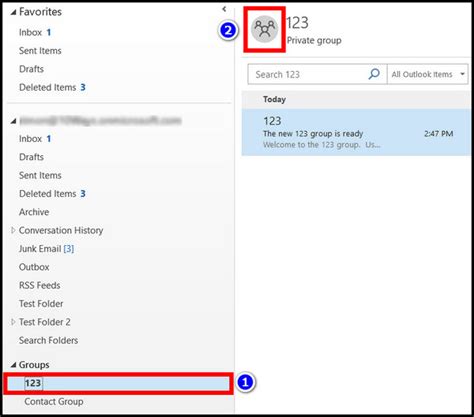Screen dimensions: 474x417
Task: Open Search Folders
Action: pos(49,340)
